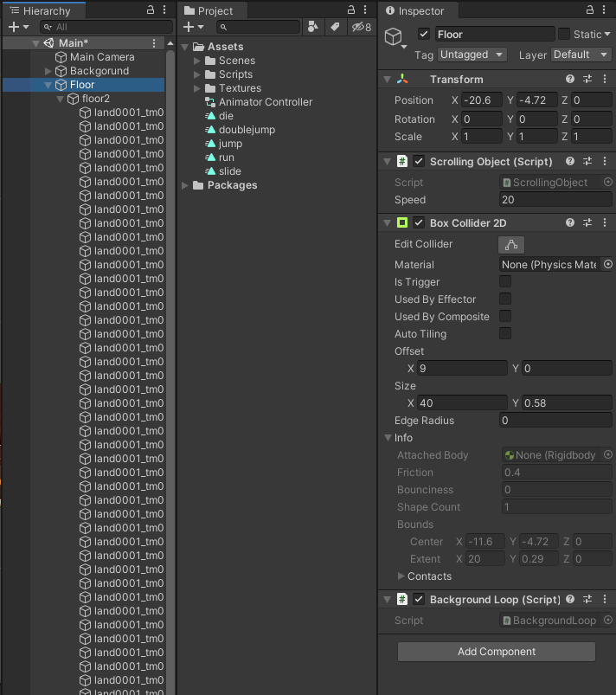616x695 pixels.
Task: Collapse floor2 child object
Action: pos(61,99)
